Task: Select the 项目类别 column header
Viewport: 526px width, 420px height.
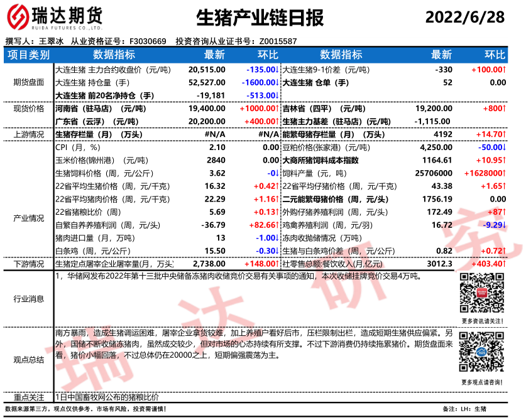Action: [x=28, y=55]
